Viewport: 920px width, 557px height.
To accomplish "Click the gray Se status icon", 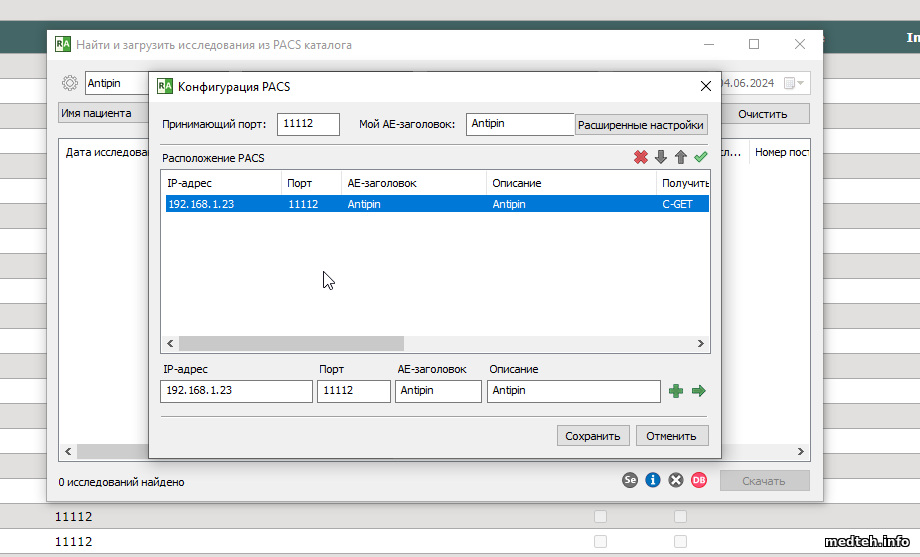I will click(630, 480).
